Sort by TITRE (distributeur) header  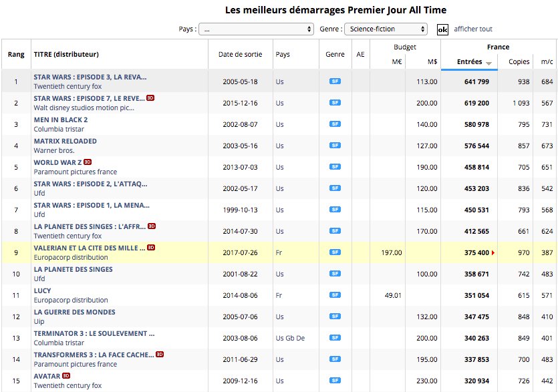(x=66, y=54)
